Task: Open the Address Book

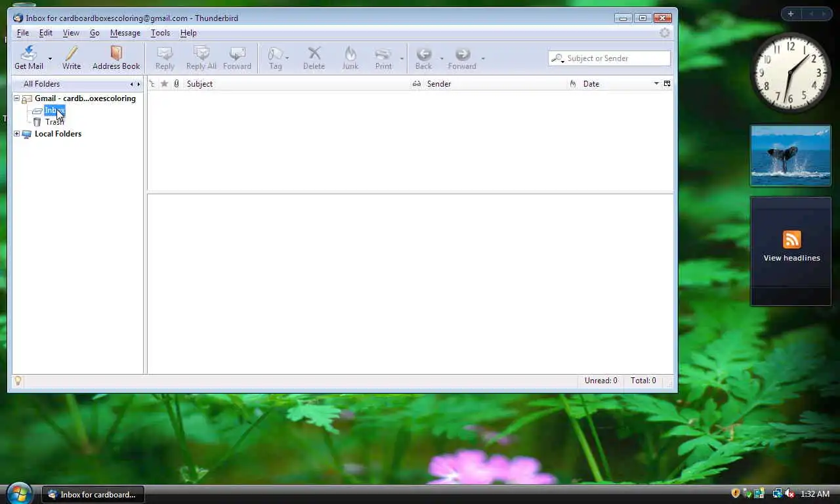Action: point(116,58)
